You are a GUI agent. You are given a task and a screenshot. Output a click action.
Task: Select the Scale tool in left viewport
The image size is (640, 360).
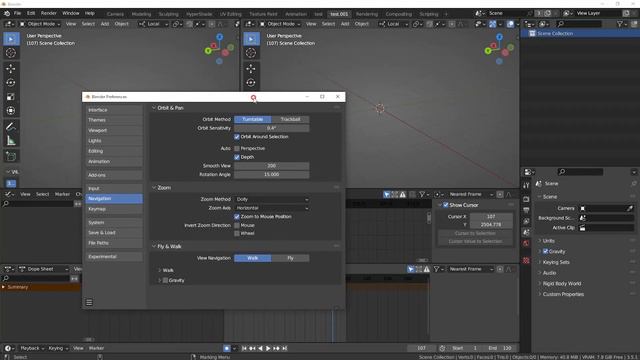pyautogui.click(x=11, y=97)
